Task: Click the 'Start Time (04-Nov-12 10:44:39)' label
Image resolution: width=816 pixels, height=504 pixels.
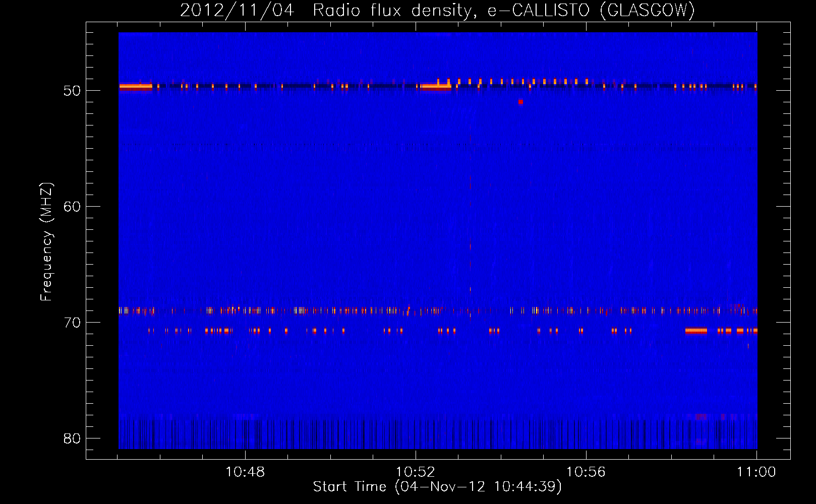Action: pos(437,487)
